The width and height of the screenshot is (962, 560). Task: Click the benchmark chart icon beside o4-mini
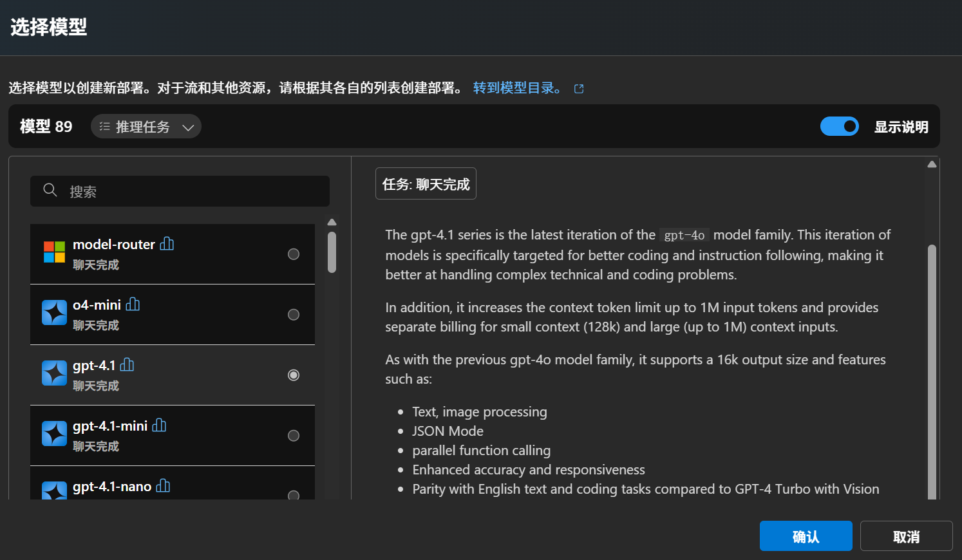133,304
